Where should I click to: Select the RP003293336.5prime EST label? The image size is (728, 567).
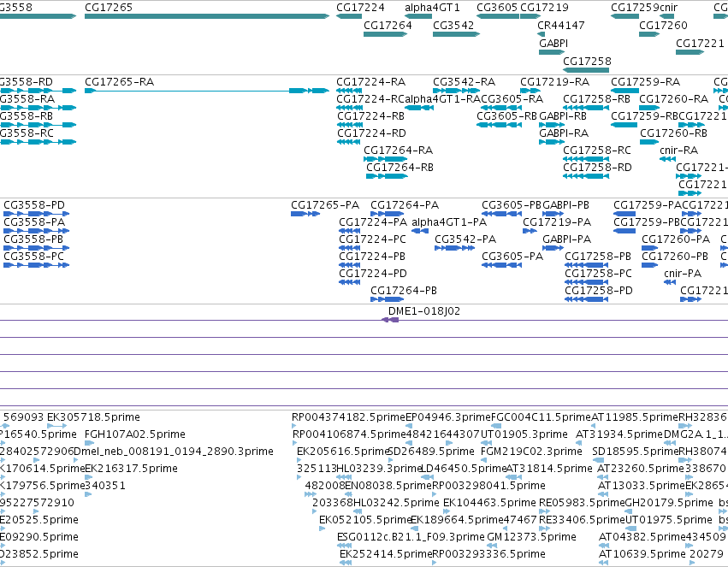click(x=488, y=554)
